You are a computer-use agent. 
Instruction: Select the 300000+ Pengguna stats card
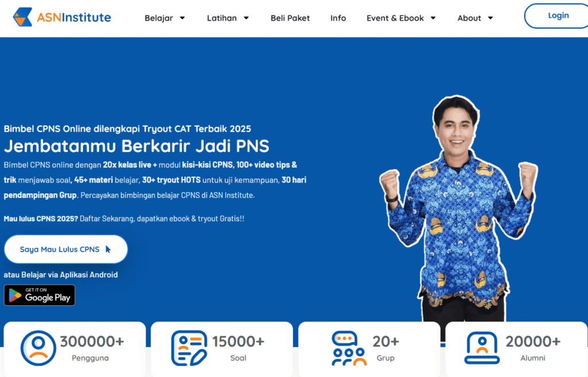pyautogui.click(x=75, y=349)
